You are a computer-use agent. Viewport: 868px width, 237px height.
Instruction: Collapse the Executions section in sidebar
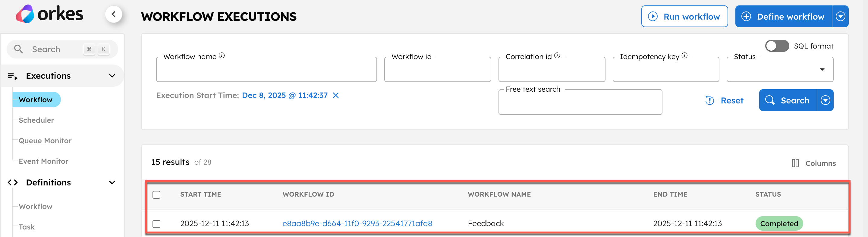[x=112, y=76]
